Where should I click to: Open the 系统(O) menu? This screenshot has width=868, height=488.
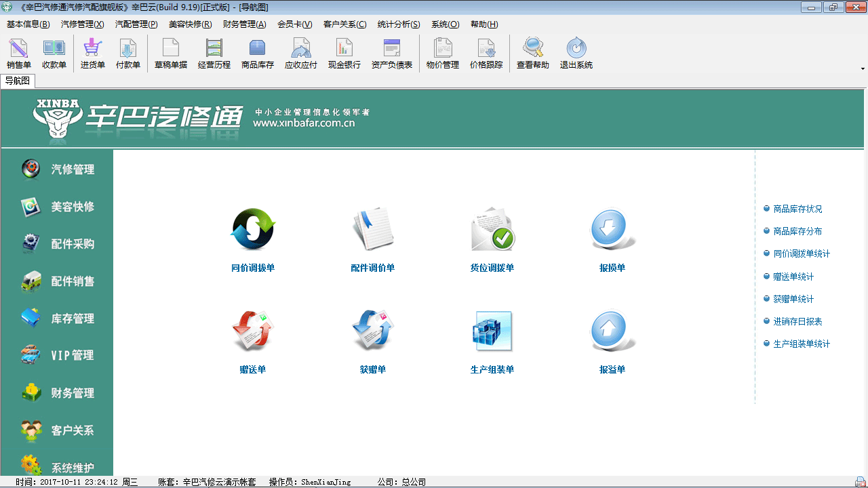(445, 24)
